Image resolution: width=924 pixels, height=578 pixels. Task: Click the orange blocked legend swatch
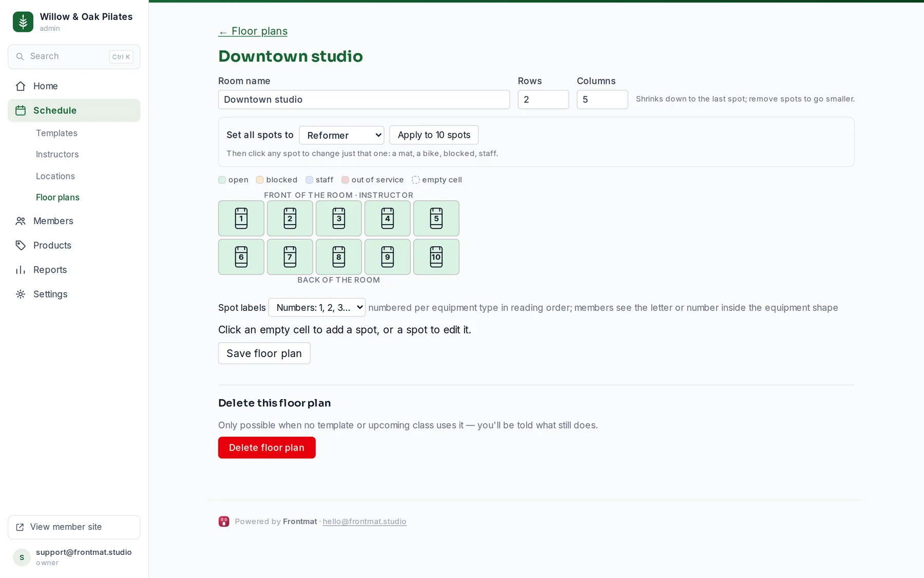(x=260, y=180)
